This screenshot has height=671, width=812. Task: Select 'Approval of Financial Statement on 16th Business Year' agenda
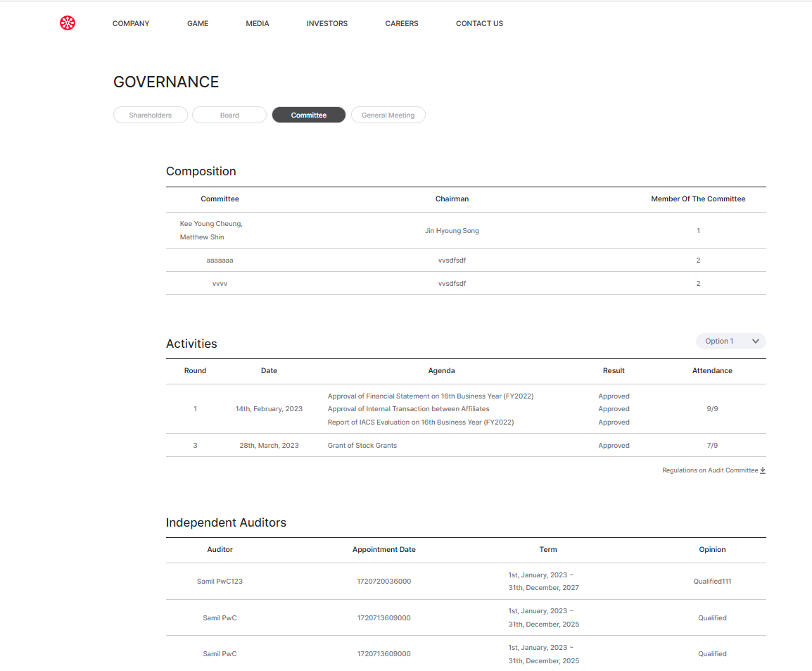(431, 396)
